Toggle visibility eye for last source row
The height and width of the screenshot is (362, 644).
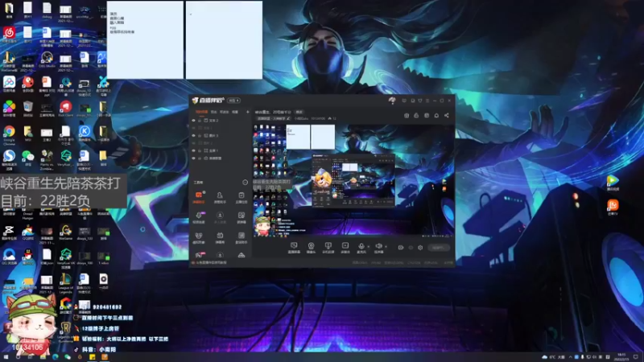tap(193, 158)
